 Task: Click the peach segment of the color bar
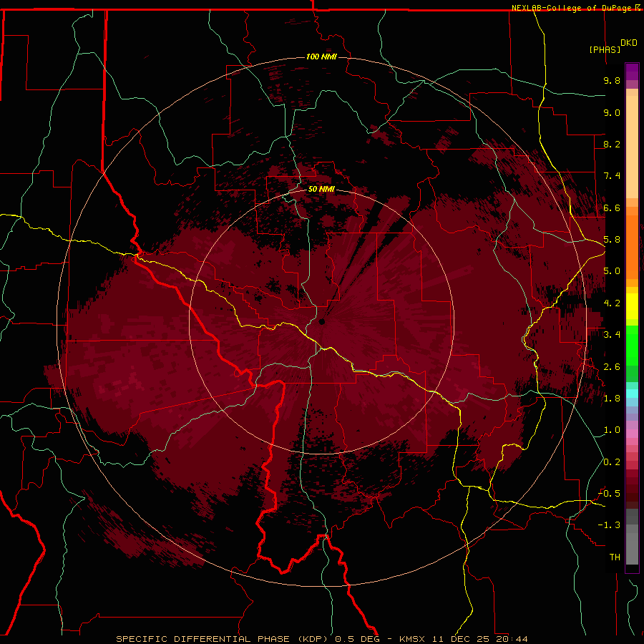click(632, 148)
